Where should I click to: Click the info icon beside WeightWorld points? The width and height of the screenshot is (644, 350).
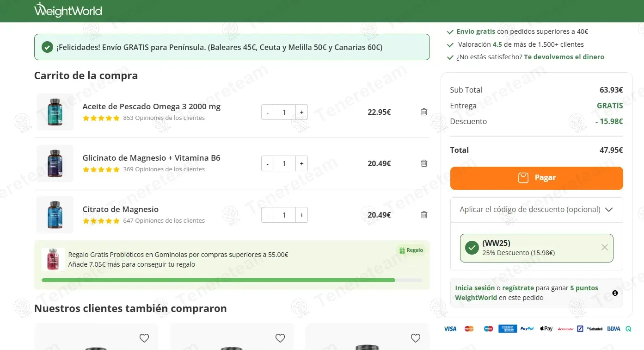click(615, 293)
